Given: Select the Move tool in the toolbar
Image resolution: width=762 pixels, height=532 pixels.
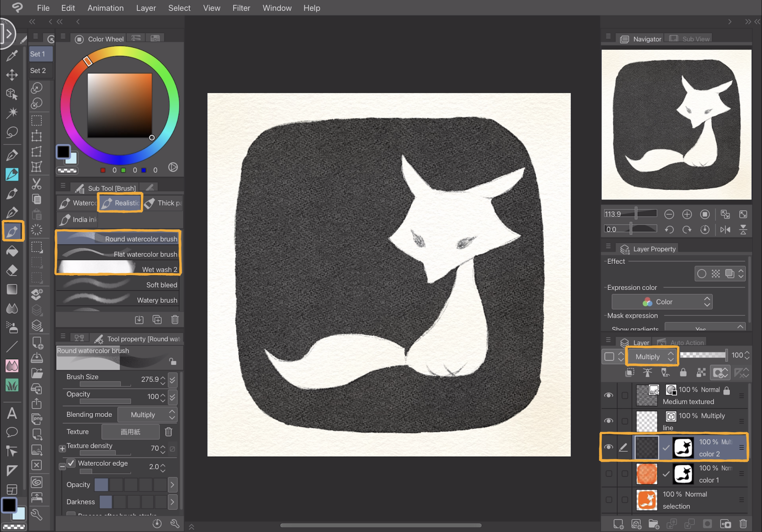Looking at the screenshot, I should 12,75.
